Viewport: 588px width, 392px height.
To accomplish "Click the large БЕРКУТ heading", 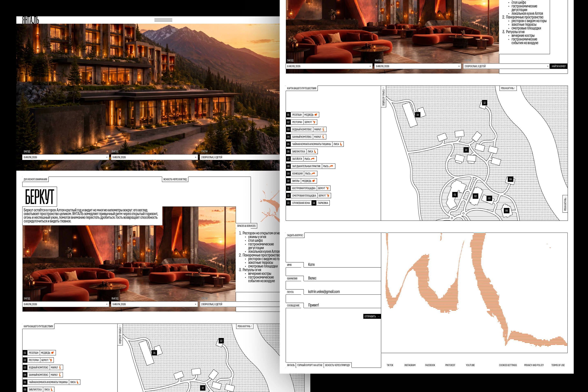I will coord(39,196).
